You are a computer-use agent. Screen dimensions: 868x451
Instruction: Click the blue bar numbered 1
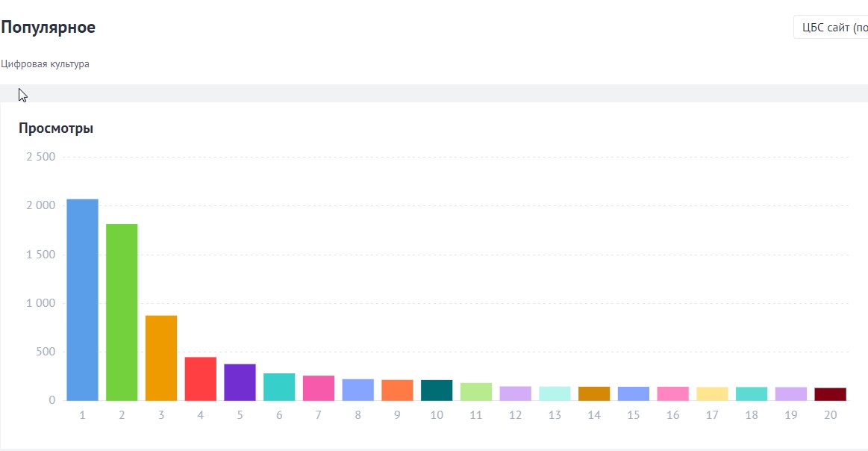[x=83, y=299]
